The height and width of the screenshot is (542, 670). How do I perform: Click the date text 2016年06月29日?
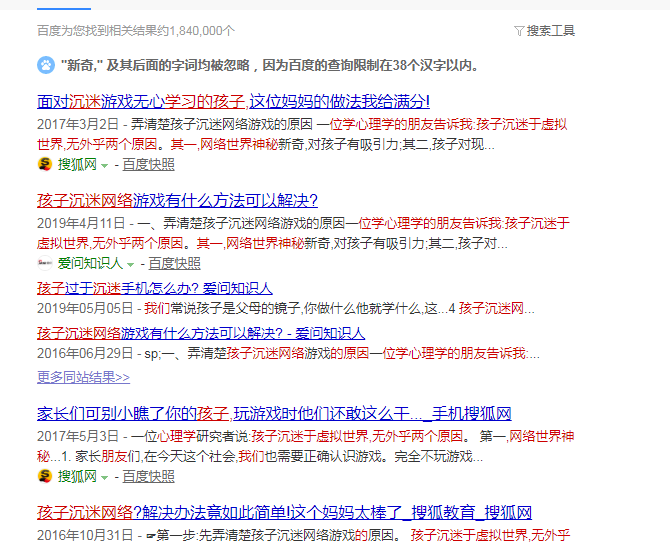[85, 353]
